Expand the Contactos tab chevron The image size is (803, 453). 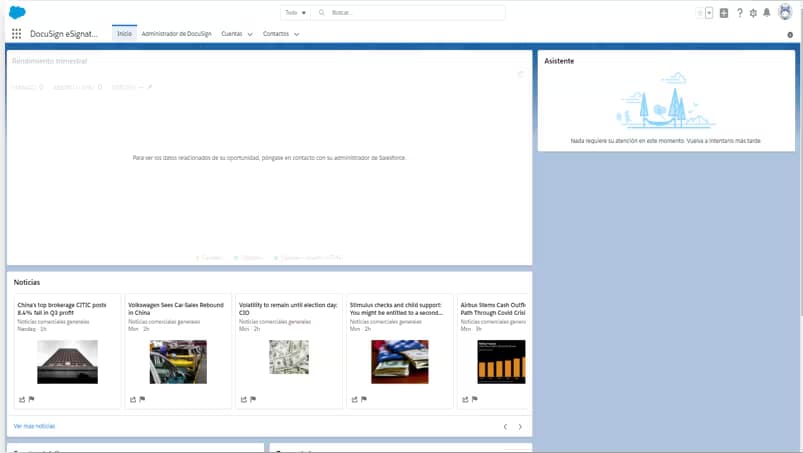point(297,34)
